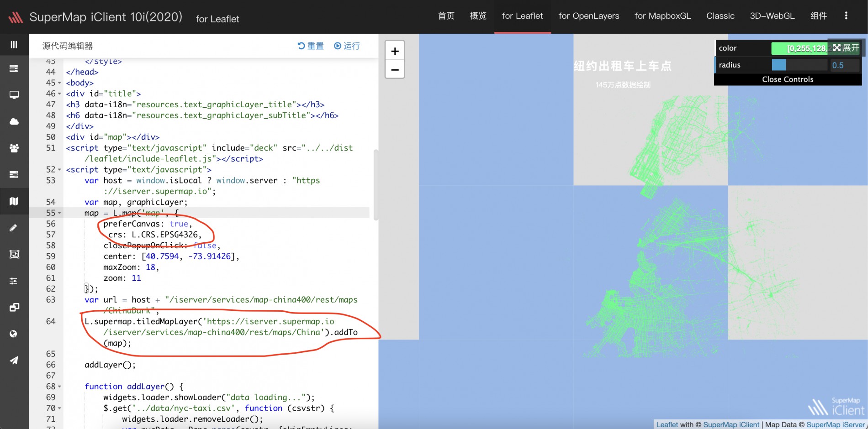Zoom in the map with plus button
Image resolution: width=868 pixels, height=429 pixels.
[395, 51]
